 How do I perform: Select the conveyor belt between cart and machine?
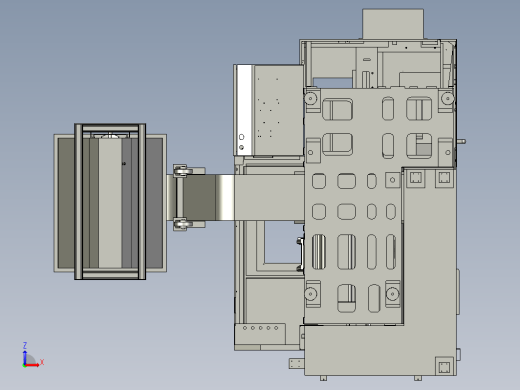tap(236, 197)
